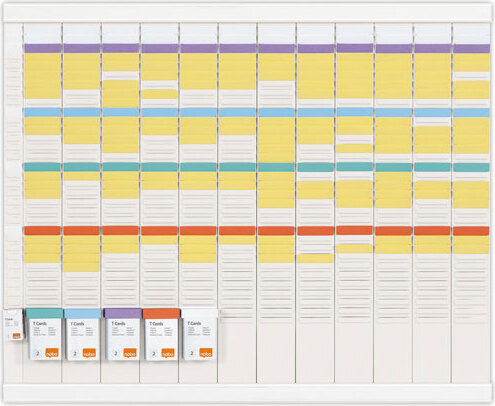Click the nobo logo on white-topped pack

tap(206, 353)
